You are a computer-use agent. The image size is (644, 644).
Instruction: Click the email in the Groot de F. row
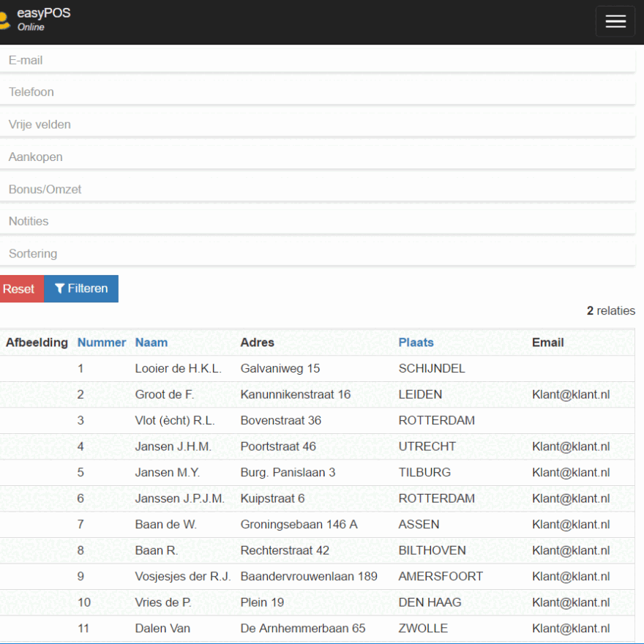coord(571,394)
